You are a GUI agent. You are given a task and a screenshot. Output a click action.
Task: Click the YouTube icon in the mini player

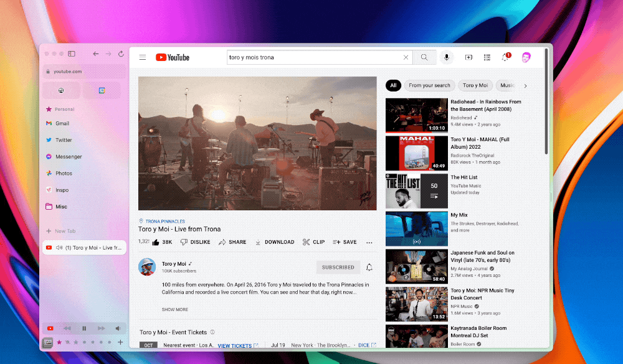50,329
